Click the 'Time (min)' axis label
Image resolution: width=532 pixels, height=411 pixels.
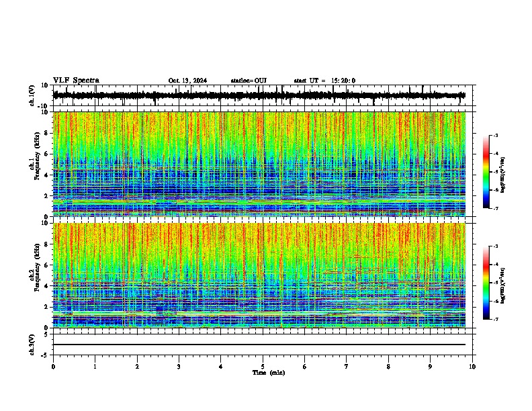point(269,373)
